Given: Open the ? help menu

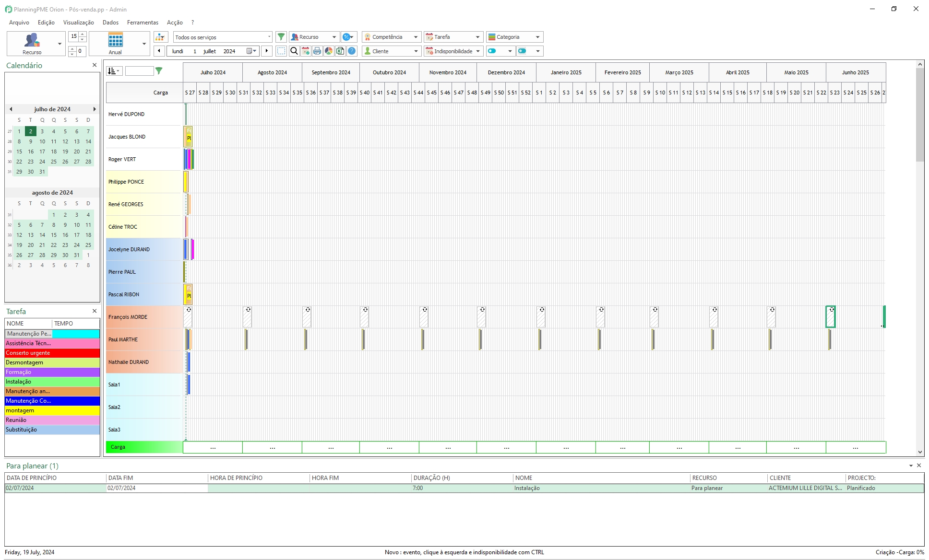Looking at the screenshot, I should (192, 23).
